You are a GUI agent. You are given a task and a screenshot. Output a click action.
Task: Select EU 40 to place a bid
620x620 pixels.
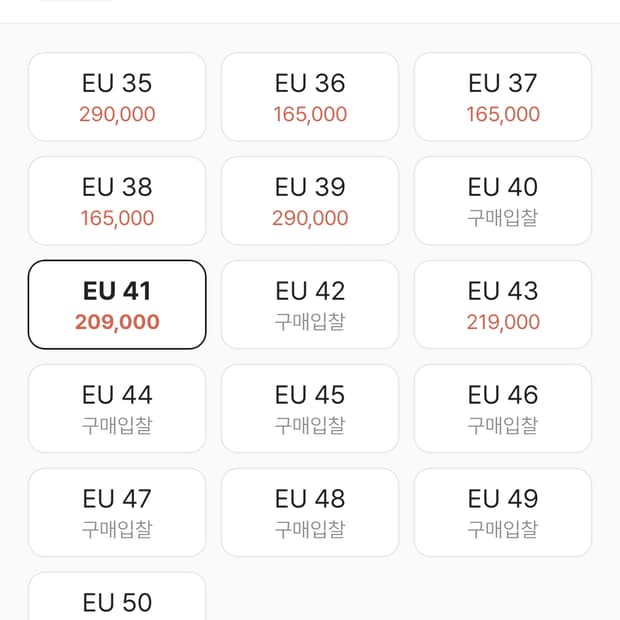[x=503, y=201]
